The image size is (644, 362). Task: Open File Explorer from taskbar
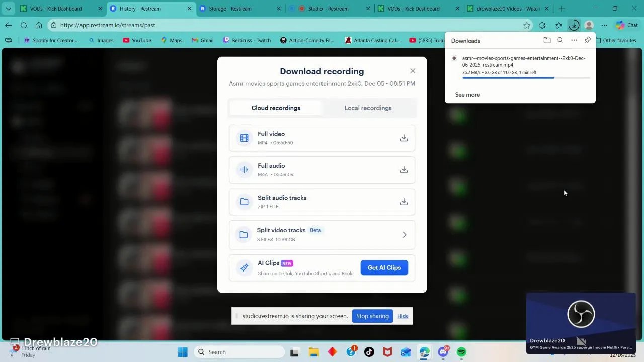(x=313, y=352)
